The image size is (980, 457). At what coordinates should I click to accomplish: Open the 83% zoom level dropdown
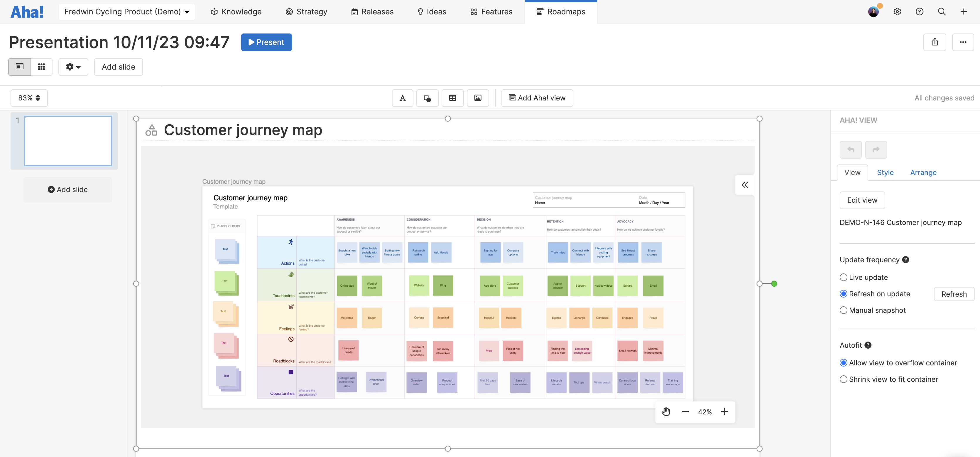point(29,98)
